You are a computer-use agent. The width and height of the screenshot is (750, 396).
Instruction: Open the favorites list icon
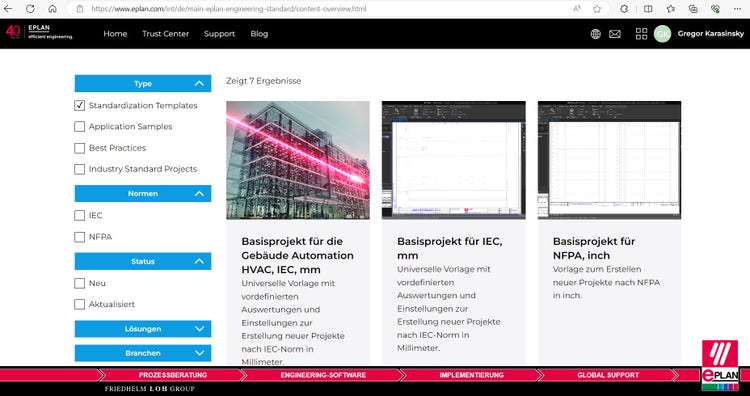tap(671, 9)
